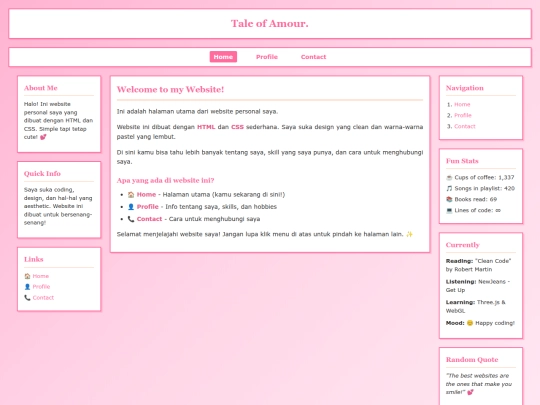Click the music note icon in Fun Stats
This screenshot has width=540, height=405.
coord(449,188)
